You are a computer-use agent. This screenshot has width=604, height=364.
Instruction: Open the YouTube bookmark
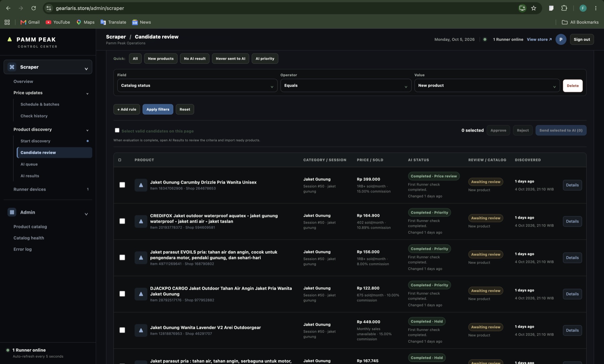[58, 22]
